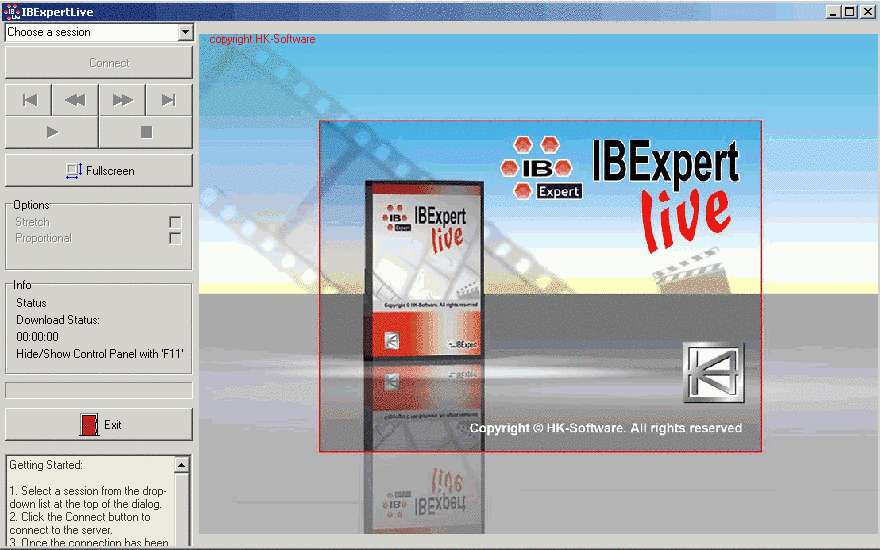Click the 00:00:00 elapsed time text
This screenshot has height=550, width=880.
37,337
